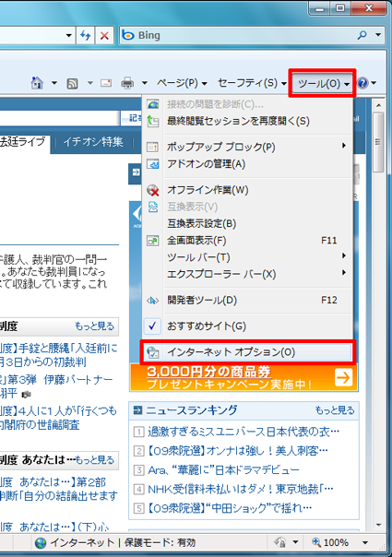Click the Home icon in the command bar

coord(37,83)
